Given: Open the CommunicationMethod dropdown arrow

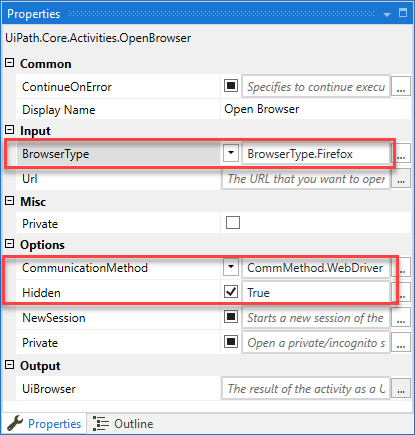Looking at the screenshot, I should 231,267.
